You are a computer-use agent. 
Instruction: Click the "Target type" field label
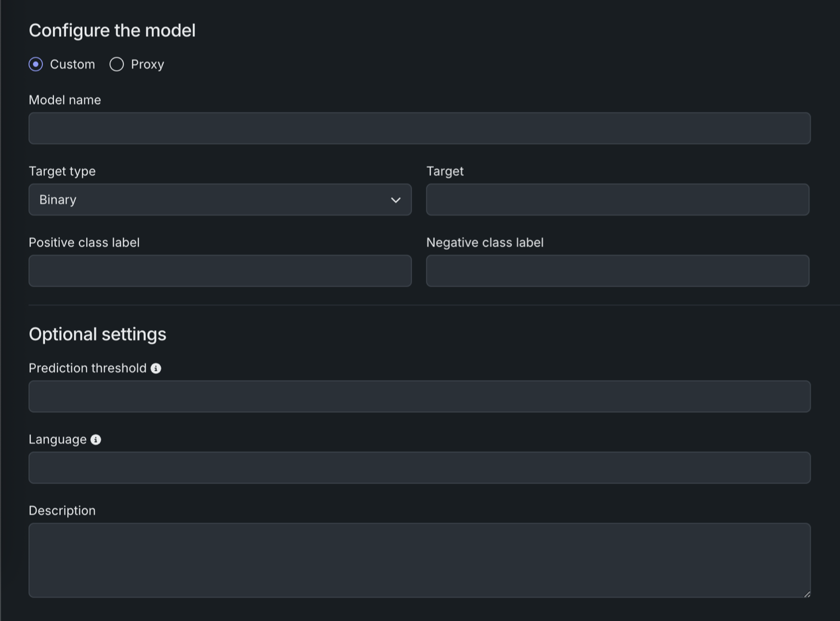point(62,171)
